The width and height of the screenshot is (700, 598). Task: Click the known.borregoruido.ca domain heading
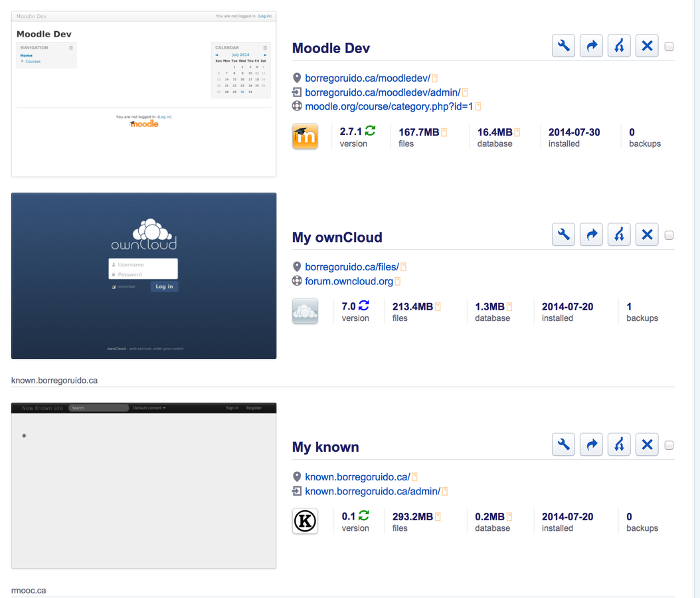pos(54,381)
